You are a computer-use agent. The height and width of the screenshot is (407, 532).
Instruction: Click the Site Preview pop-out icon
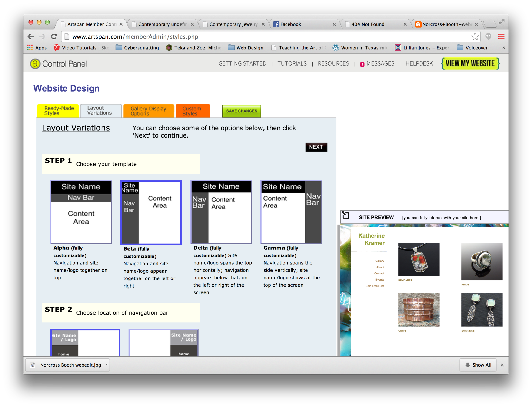346,215
